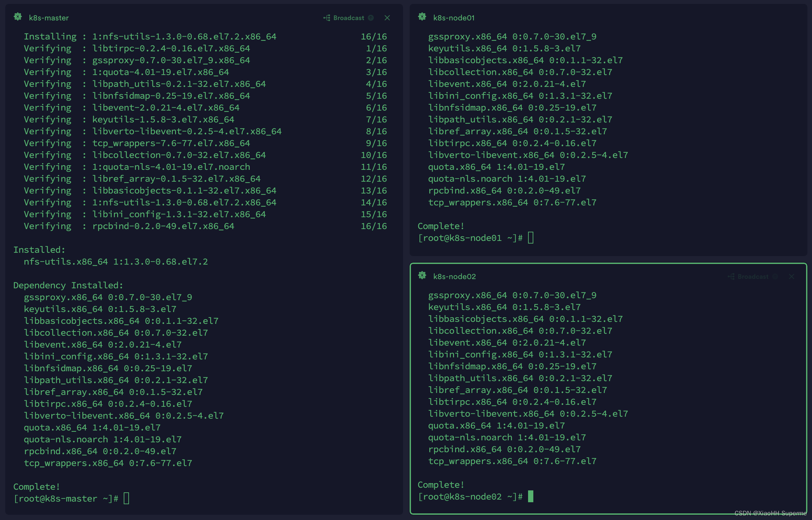The image size is (812, 520).
Task: Click 'Complete!' in the k8s-master pane
Action: click(37, 486)
